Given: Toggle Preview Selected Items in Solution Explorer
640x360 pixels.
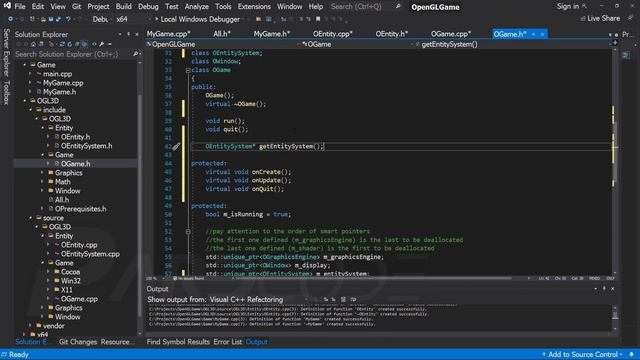Looking at the screenshot, I should point(109,44).
